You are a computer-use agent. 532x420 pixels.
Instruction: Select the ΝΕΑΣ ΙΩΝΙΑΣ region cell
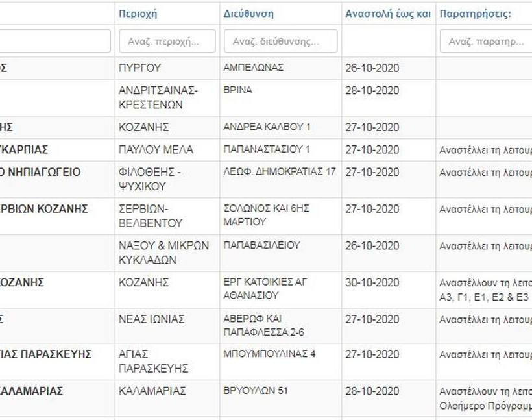(x=152, y=319)
